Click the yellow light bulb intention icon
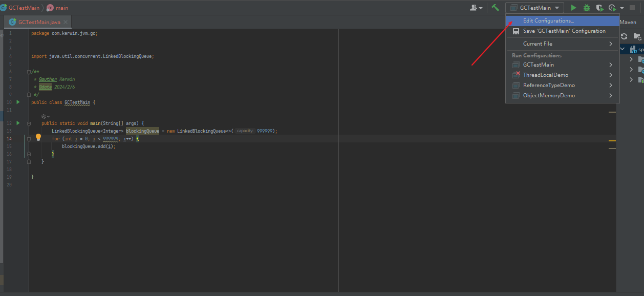The width and height of the screenshot is (644, 296). pyautogui.click(x=38, y=137)
